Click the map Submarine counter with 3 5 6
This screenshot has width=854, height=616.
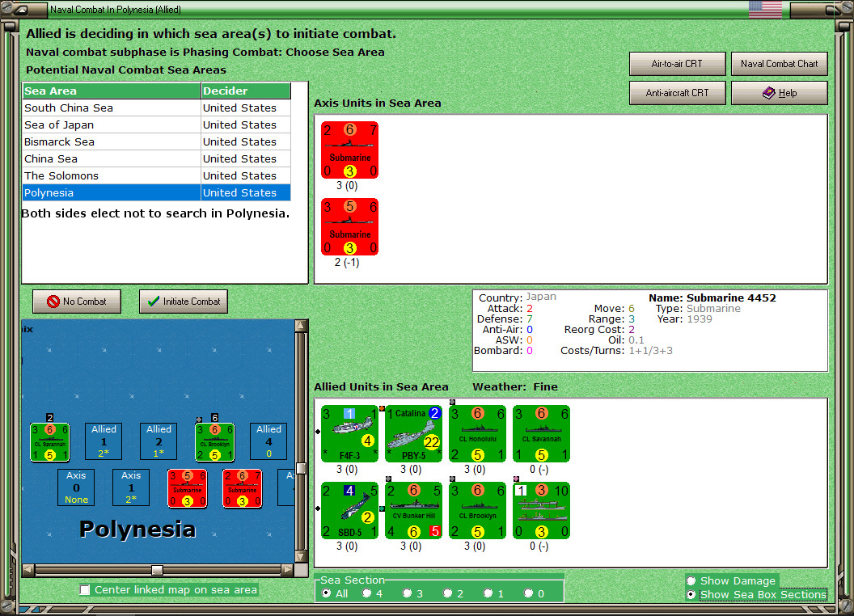pyautogui.click(x=188, y=488)
